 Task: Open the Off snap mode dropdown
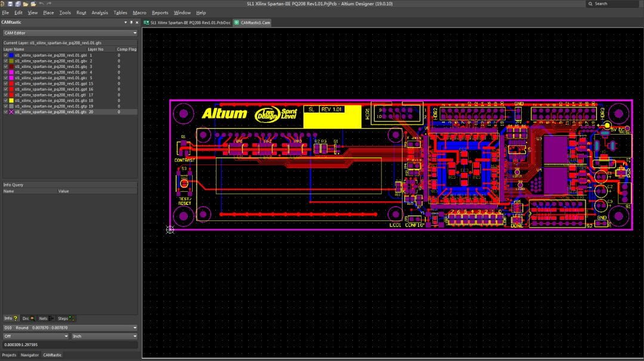(x=36, y=336)
